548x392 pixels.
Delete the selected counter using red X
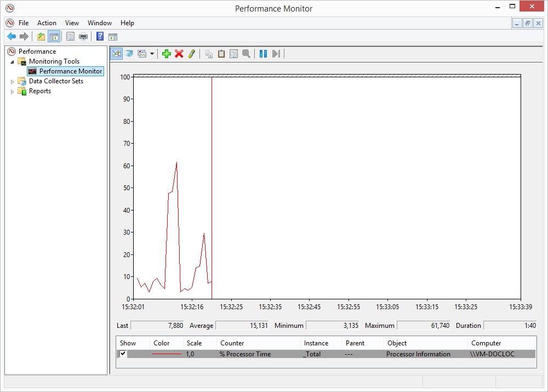[179, 54]
